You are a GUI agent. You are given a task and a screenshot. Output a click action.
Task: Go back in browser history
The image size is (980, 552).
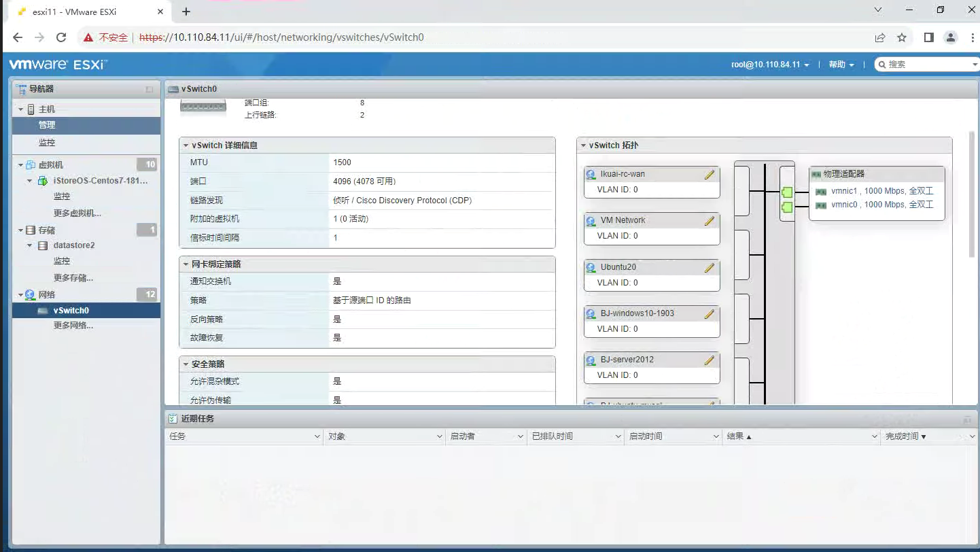click(18, 37)
